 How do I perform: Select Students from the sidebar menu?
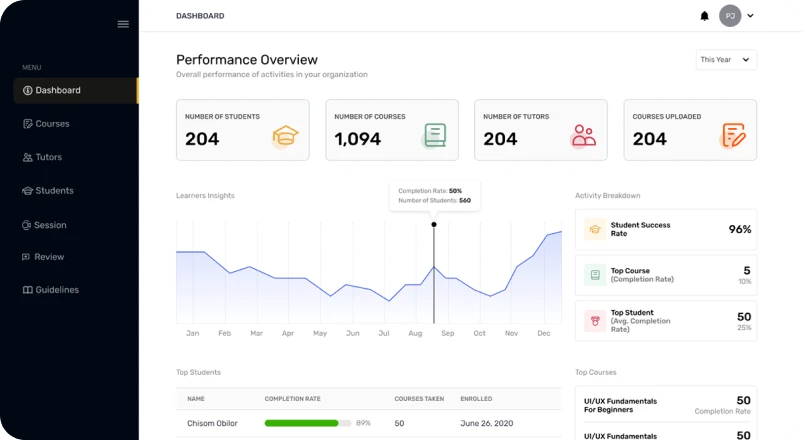click(x=54, y=190)
